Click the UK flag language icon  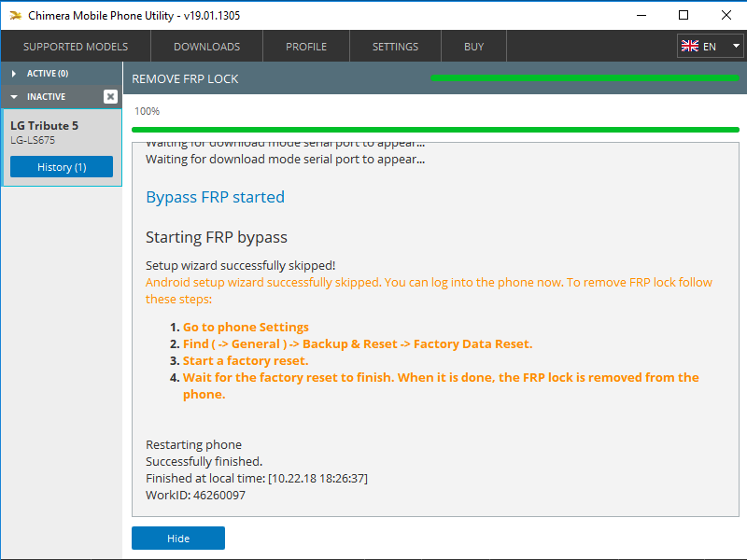[x=690, y=46]
